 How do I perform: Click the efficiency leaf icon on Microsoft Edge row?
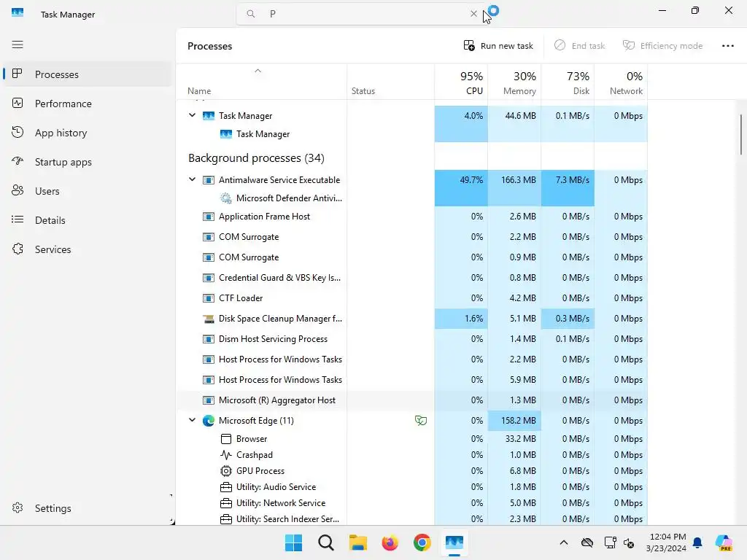coord(421,421)
